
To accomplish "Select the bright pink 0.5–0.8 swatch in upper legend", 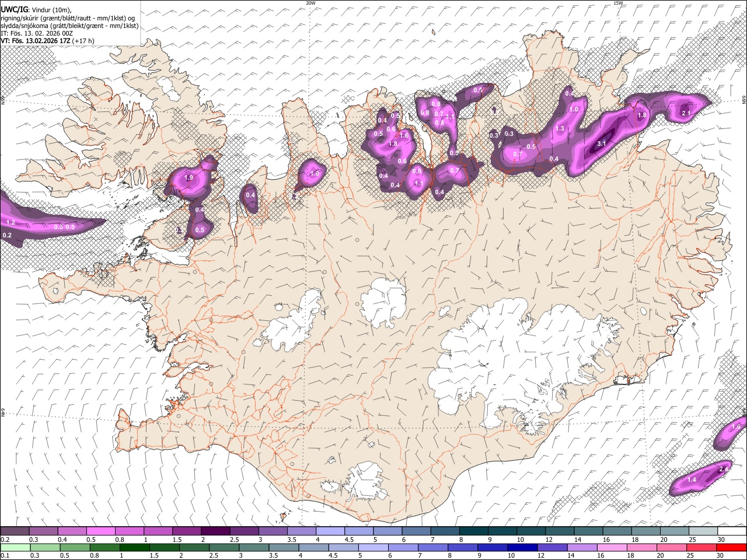I will 100,531.
